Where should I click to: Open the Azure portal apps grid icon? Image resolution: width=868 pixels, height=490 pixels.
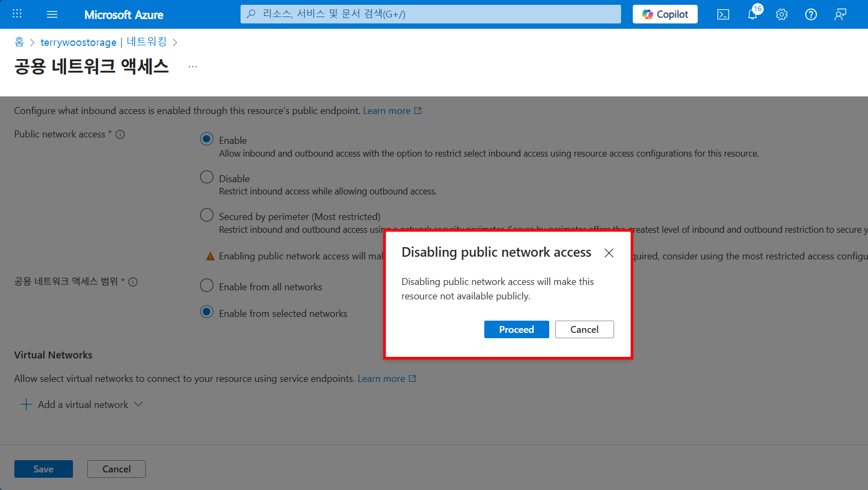(x=17, y=14)
